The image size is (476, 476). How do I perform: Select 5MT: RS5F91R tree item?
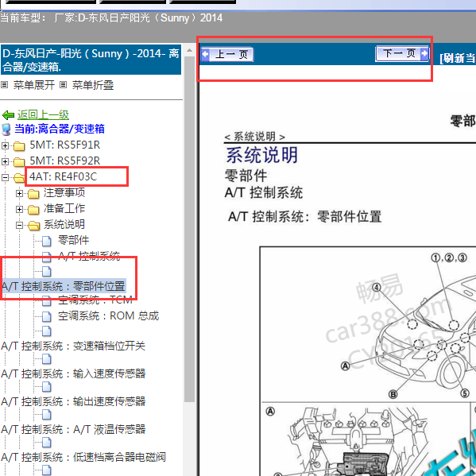(64, 145)
